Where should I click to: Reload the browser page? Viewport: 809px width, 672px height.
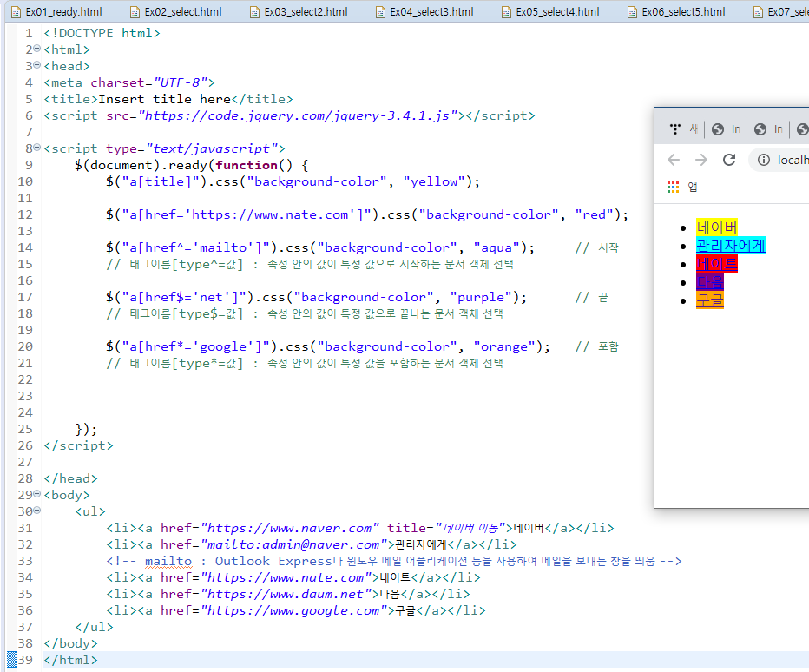coord(729,160)
